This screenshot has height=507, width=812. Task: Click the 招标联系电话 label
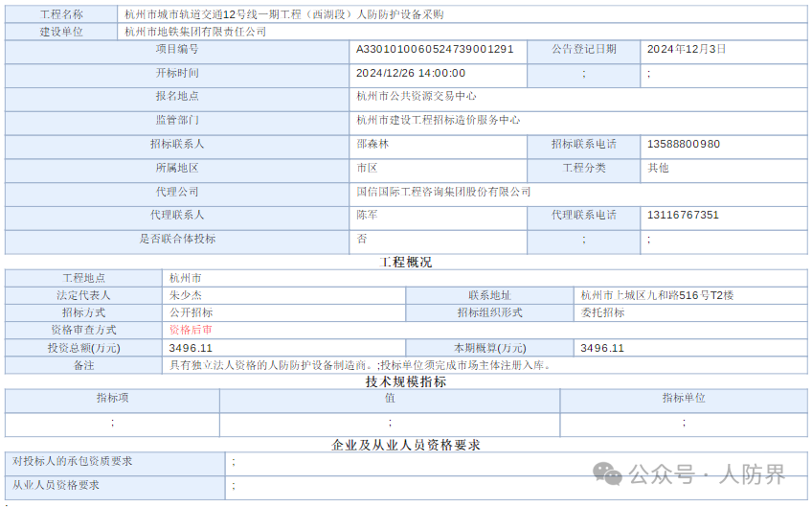coord(584,144)
